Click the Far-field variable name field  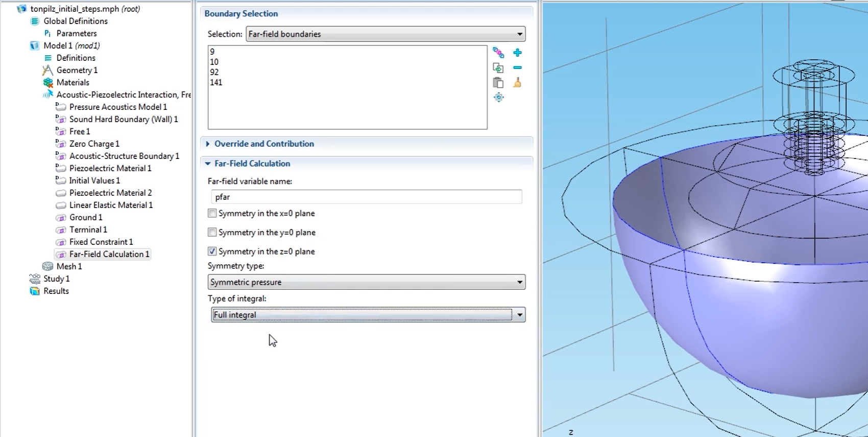coord(366,197)
